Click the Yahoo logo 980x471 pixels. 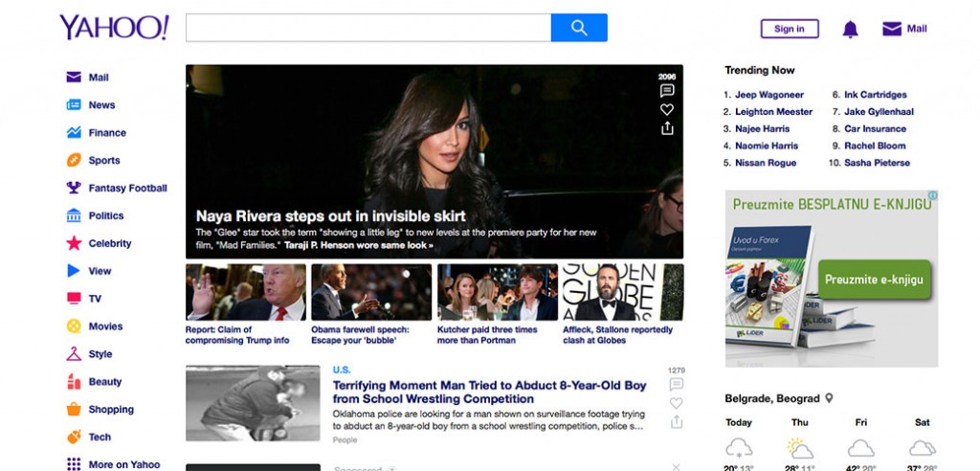pos(115,28)
